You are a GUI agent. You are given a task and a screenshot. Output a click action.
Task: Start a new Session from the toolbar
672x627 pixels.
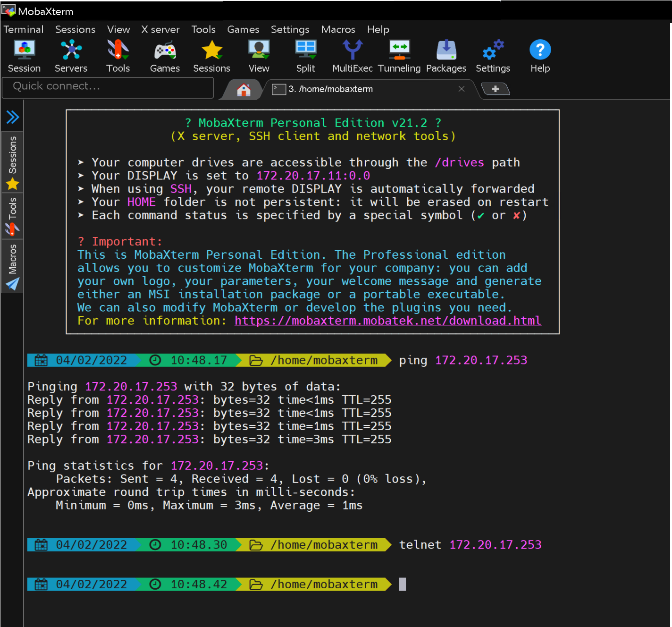tap(24, 55)
